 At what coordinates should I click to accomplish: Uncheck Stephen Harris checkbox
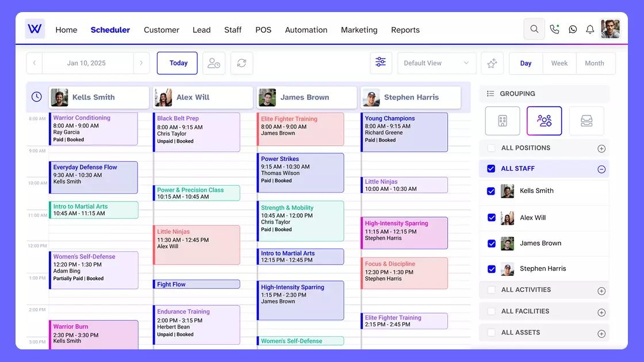pos(491,269)
